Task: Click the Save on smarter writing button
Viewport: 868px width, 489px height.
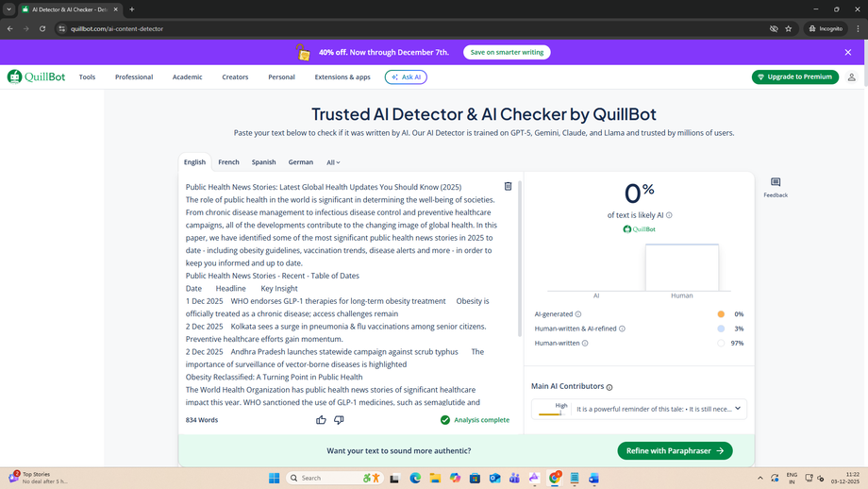Action: 507,53
